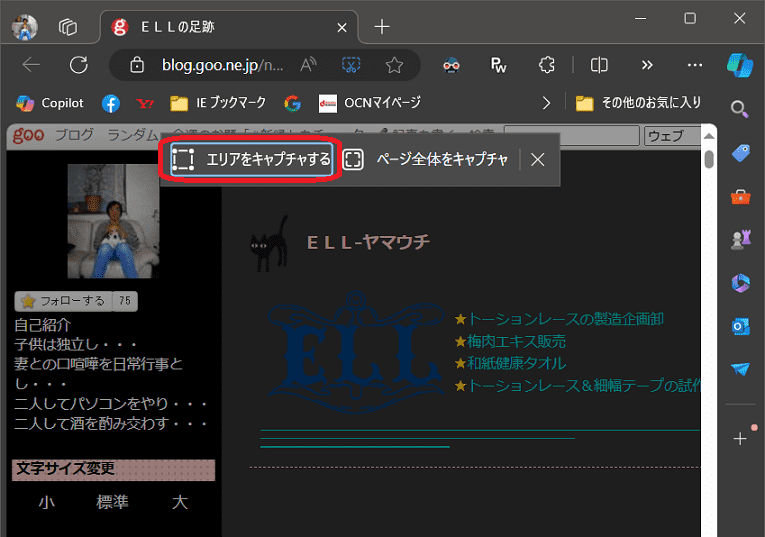Toggle split screen view
The image size is (765, 537).
point(599,65)
